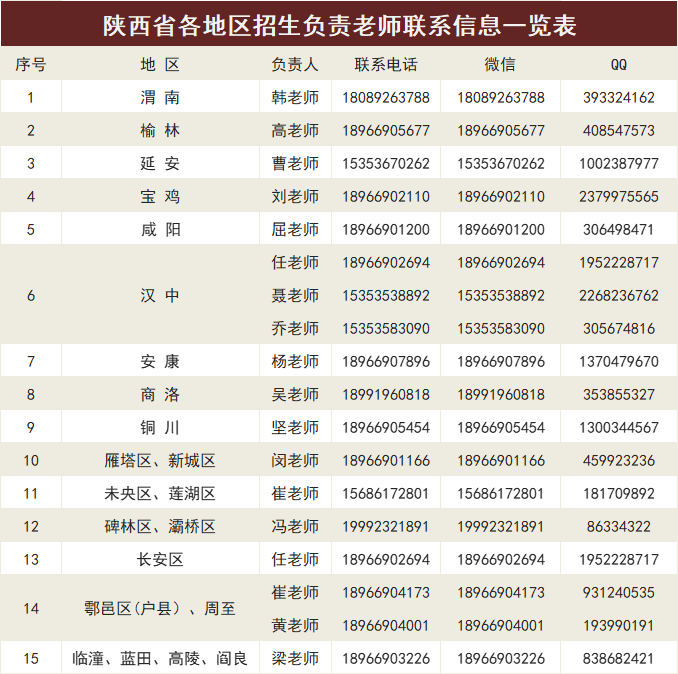
Task: Select the 宝鸡 region cell
Action: tap(160, 197)
